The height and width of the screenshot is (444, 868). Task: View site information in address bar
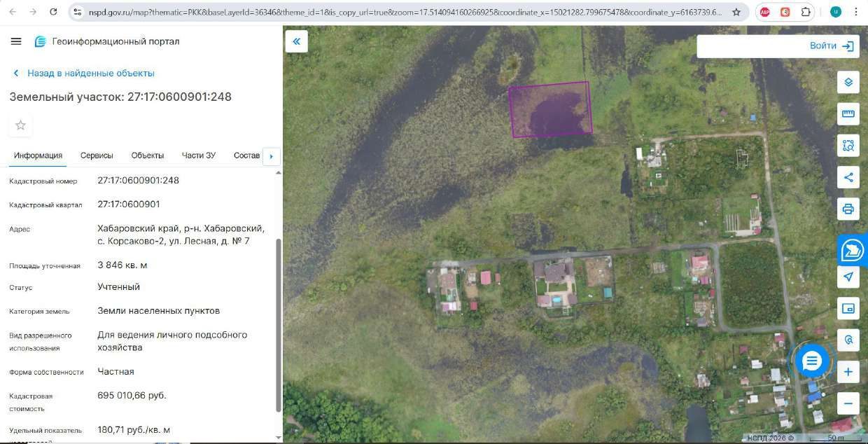point(78,12)
